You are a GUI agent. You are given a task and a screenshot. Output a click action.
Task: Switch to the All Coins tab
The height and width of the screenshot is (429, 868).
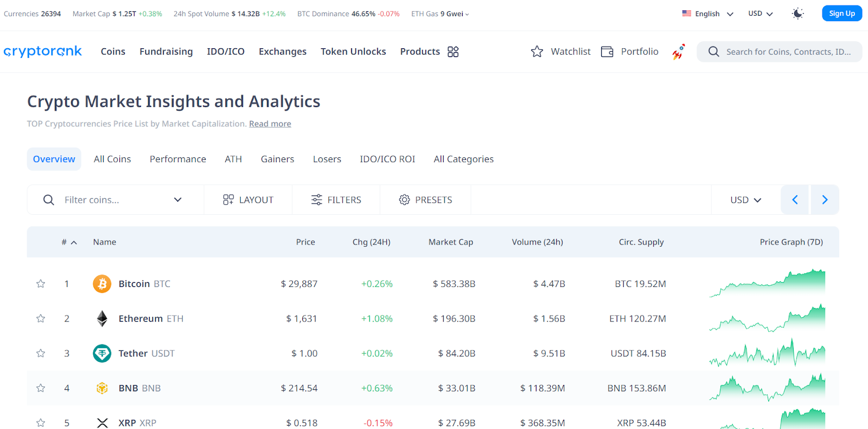pyautogui.click(x=112, y=159)
